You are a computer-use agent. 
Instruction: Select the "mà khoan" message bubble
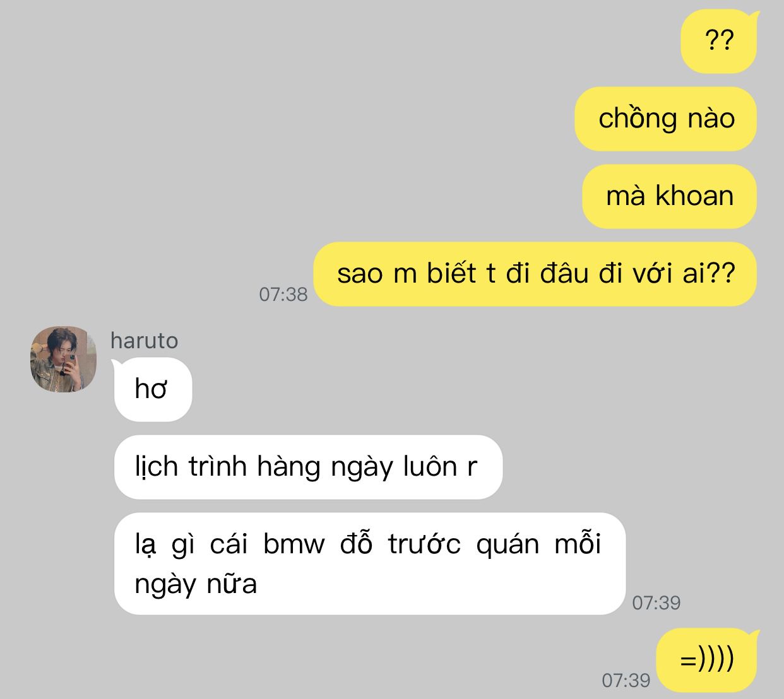point(669,196)
